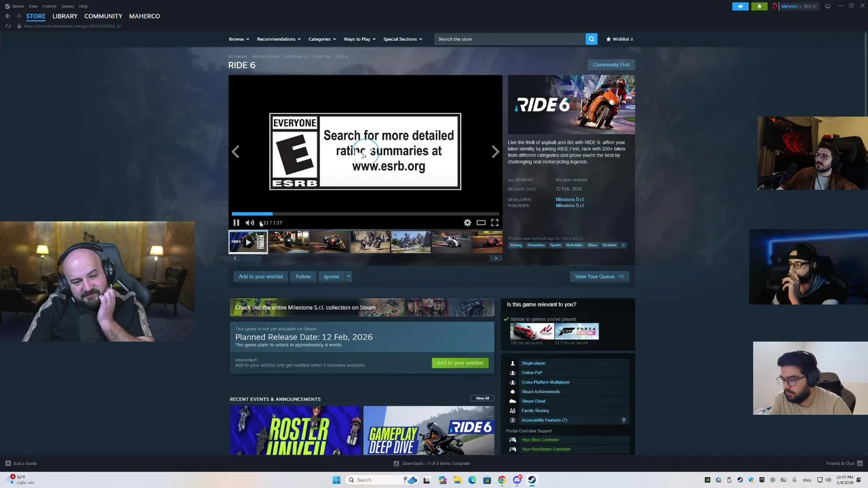Go back with the navigation back arrow
This screenshot has width=868, height=488.
[x=7, y=16]
